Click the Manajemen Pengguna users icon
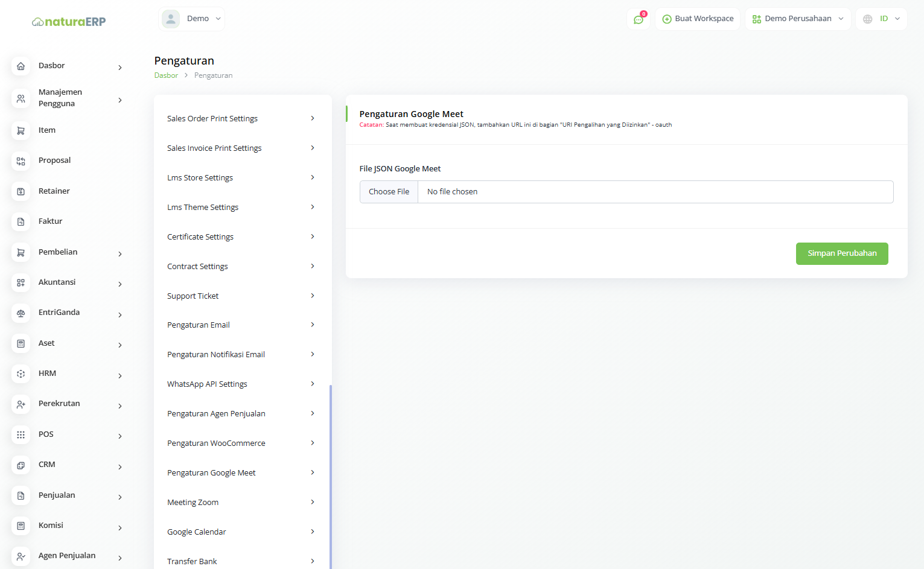 tap(21, 98)
